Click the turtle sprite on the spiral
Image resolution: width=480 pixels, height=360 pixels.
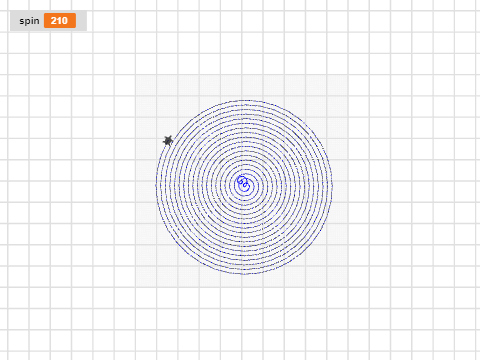coord(168,140)
